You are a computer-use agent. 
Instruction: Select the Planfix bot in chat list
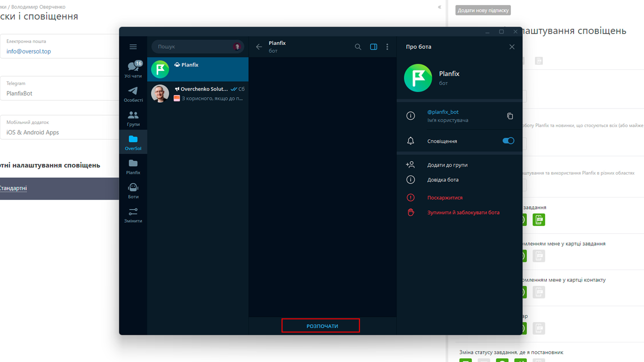coord(198,69)
